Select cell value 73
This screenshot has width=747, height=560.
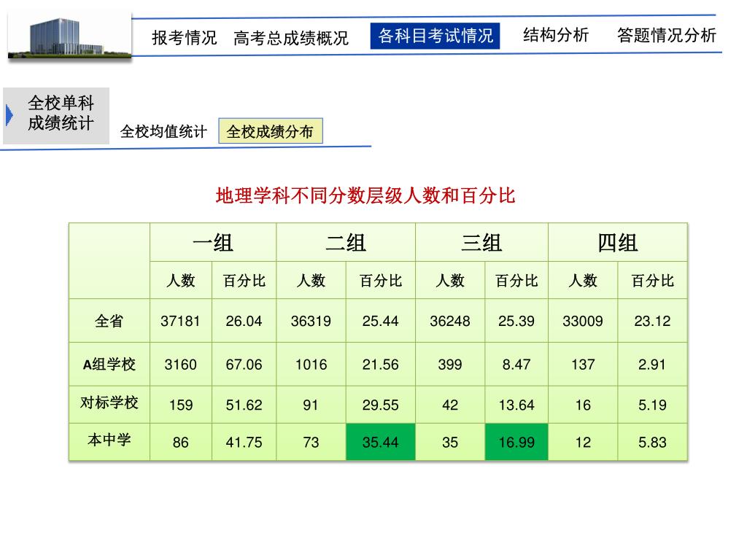point(311,443)
